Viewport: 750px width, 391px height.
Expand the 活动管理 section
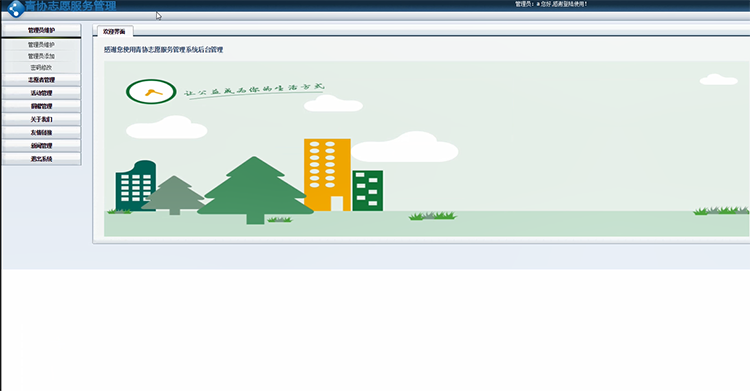41,93
